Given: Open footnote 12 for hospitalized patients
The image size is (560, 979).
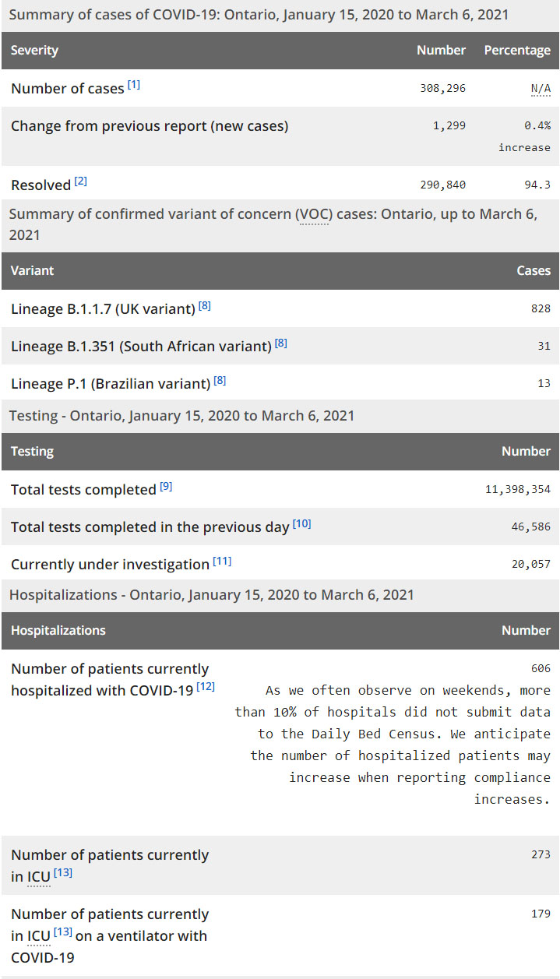Looking at the screenshot, I should 206,687.
